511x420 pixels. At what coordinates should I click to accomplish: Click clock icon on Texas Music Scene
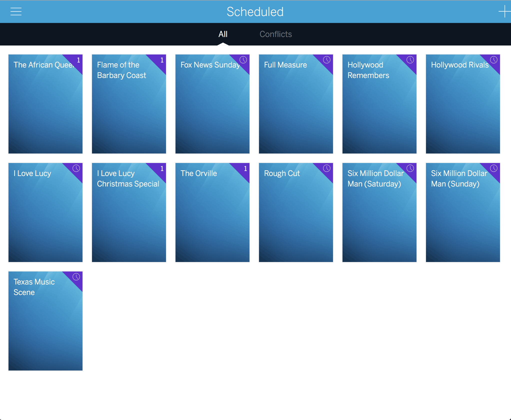click(x=76, y=277)
